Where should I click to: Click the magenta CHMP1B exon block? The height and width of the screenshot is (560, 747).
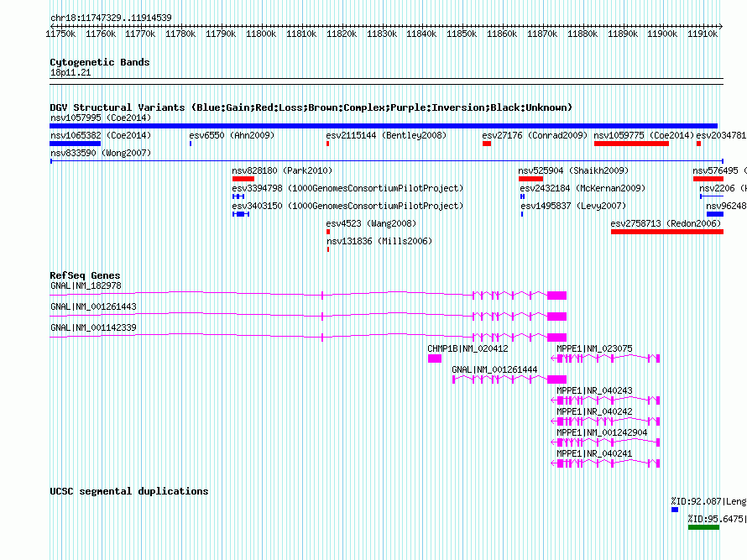(x=435, y=359)
